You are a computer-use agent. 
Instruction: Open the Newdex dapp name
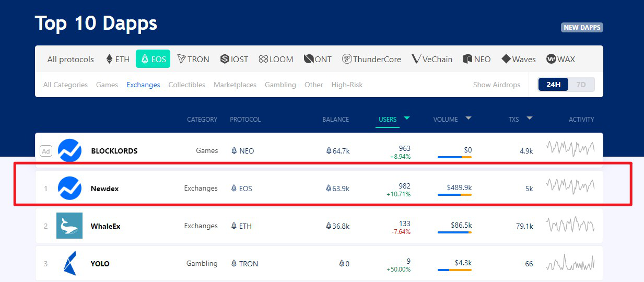tap(105, 189)
